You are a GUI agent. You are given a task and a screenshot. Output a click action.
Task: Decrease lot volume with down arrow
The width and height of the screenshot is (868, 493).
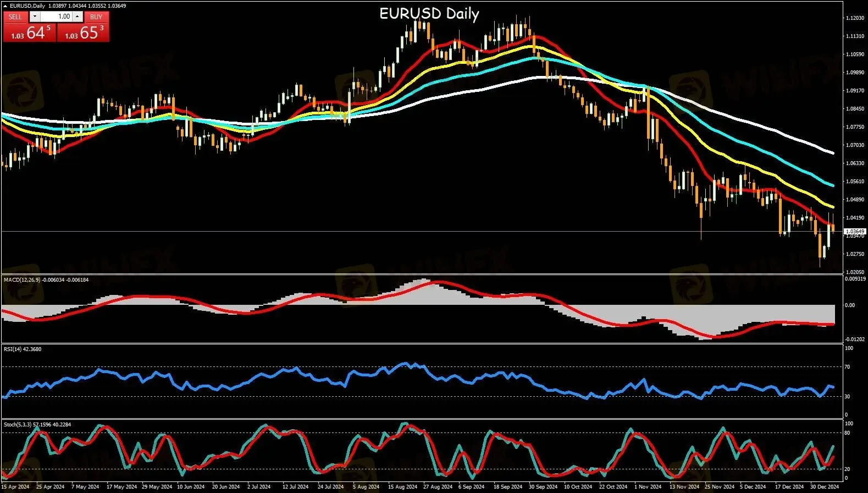tap(35, 17)
